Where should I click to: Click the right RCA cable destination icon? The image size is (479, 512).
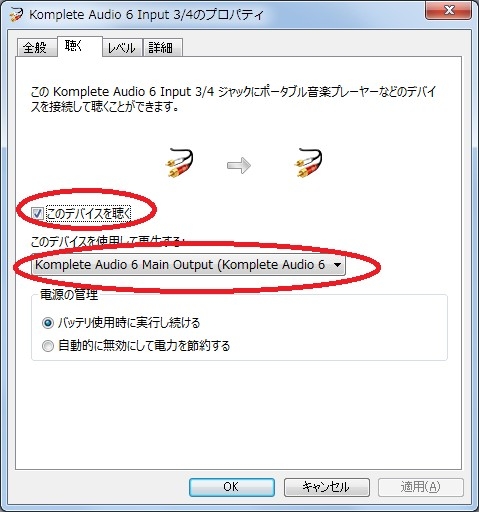click(x=309, y=163)
